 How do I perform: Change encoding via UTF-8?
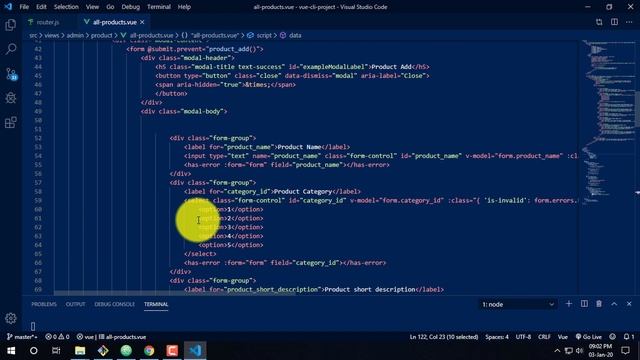523,337
